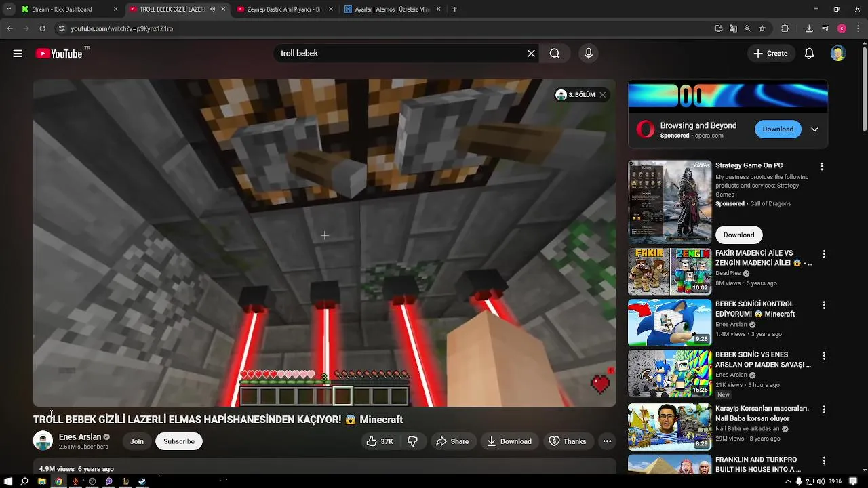Download Opera from the sponsored banner
This screenshot has height=488, width=868.
[x=778, y=129]
